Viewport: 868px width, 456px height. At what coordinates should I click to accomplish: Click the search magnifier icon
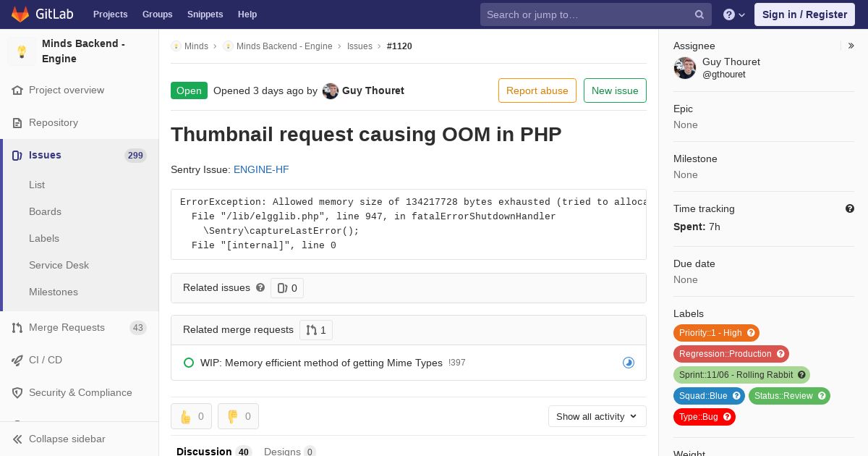tap(699, 14)
